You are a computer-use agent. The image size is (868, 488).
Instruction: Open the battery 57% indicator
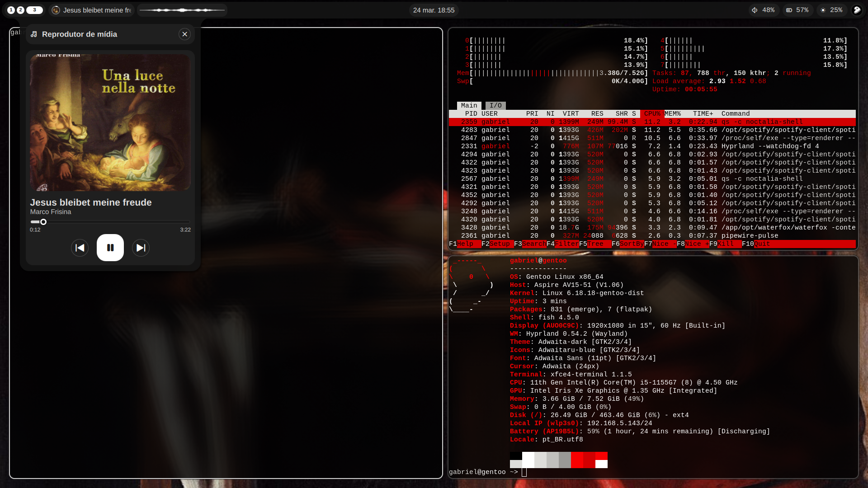point(797,10)
